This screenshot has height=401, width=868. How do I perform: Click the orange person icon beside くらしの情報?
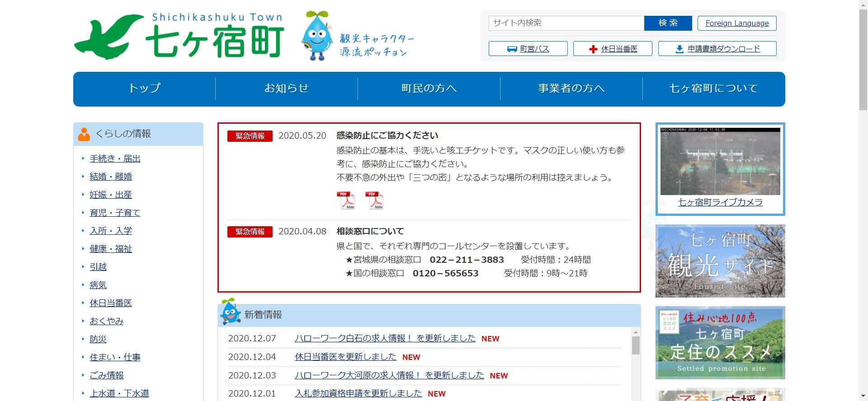pyautogui.click(x=84, y=134)
